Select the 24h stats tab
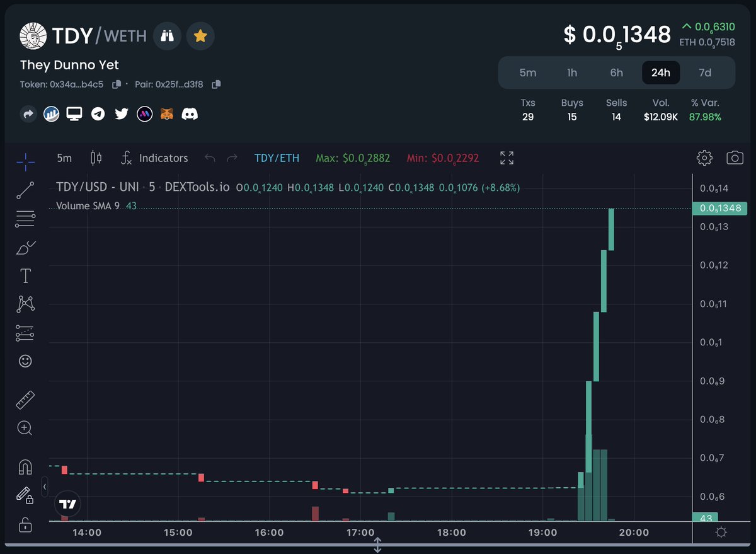756x554 pixels. tap(661, 72)
